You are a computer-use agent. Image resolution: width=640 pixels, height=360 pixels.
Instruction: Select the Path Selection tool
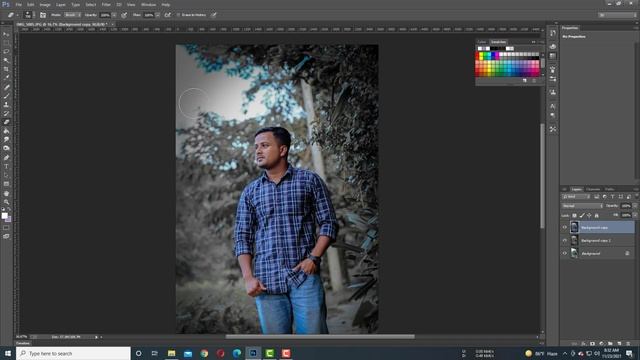point(6,175)
